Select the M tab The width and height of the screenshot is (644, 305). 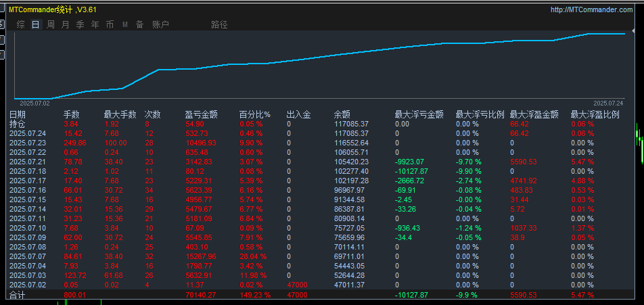125,25
